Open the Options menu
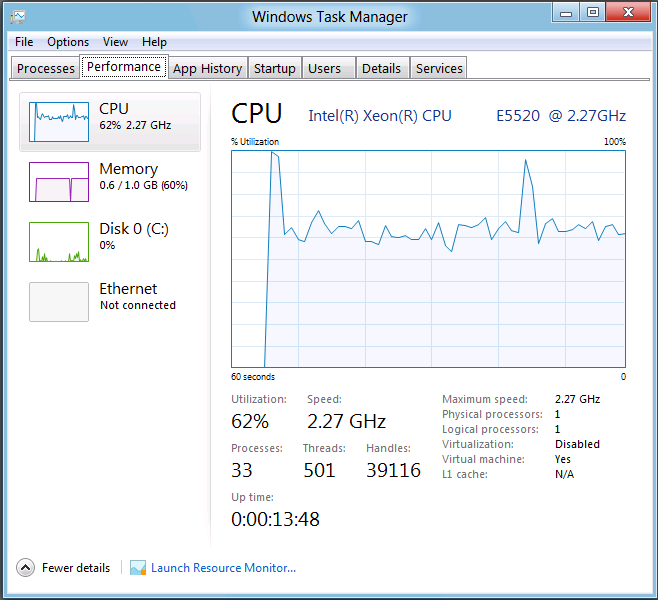Image resolution: width=658 pixels, height=600 pixels. point(68,42)
